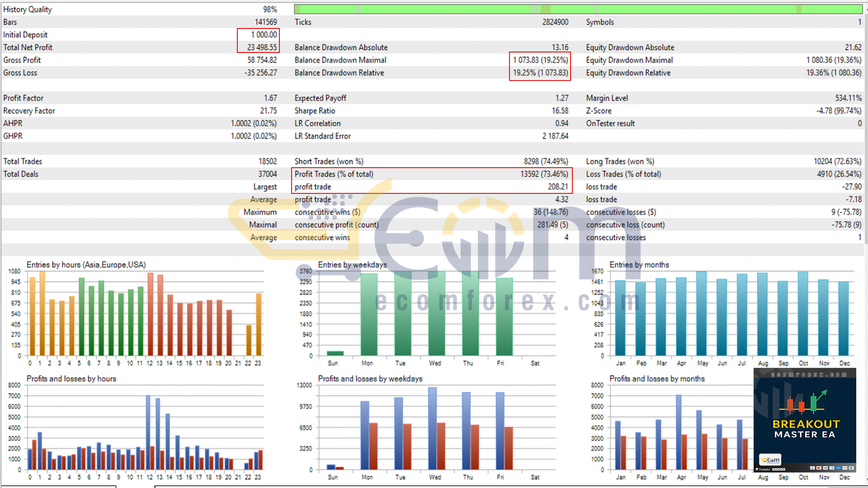868x488 pixels.
Task: Click the Profit Factor value 1.67
Action: click(x=270, y=98)
